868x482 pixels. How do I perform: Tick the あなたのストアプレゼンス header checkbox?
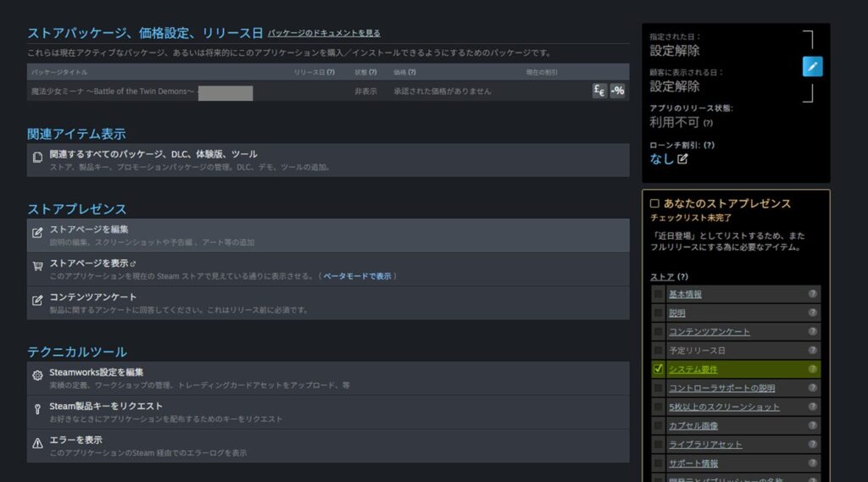654,203
